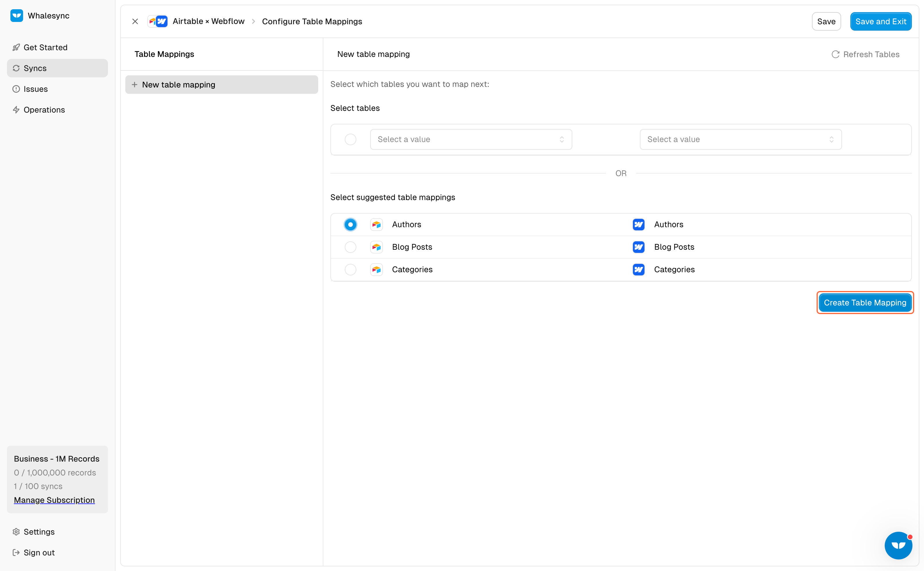Click the Webflow Blog Posts table name
The height and width of the screenshot is (571, 924).
[x=674, y=247]
